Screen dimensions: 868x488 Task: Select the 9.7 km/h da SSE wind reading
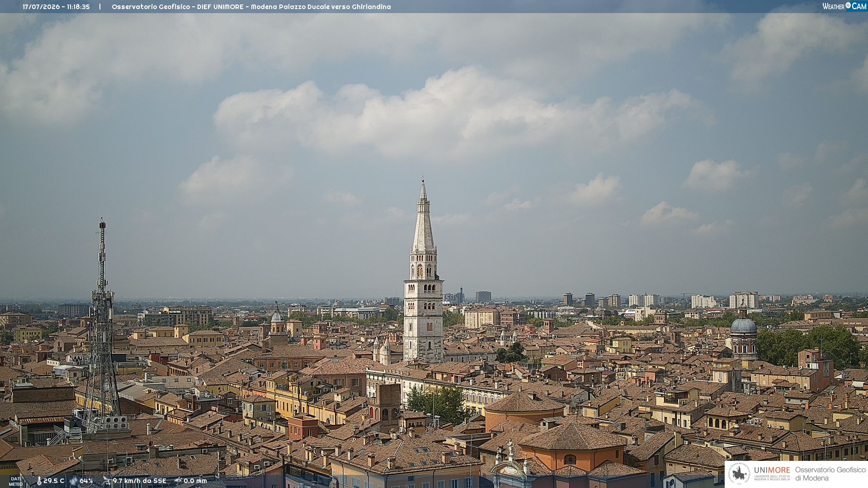click(x=140, y=481)
